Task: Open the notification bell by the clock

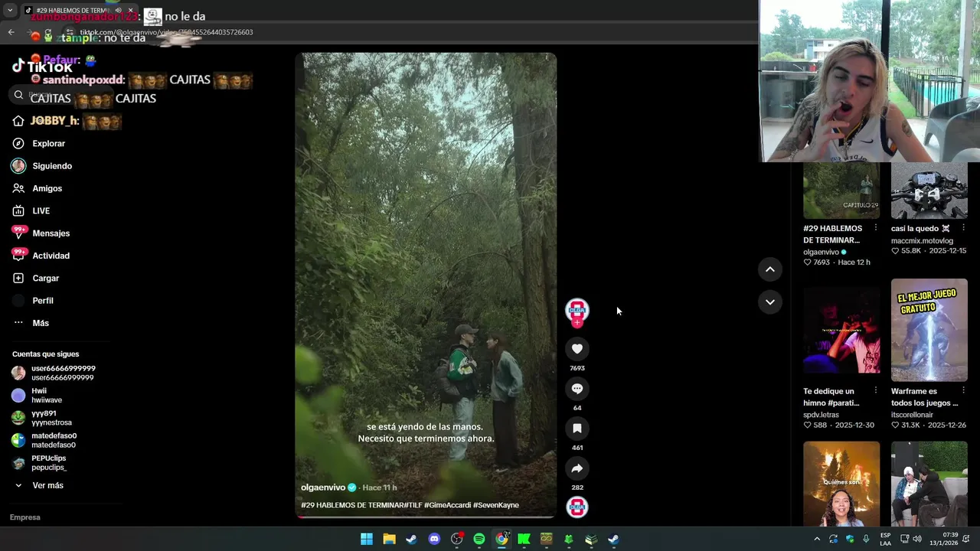Action: [x=966, y=539]
